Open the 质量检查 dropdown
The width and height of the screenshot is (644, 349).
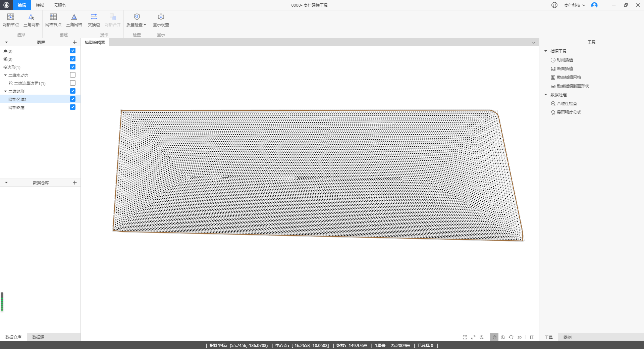137,20
